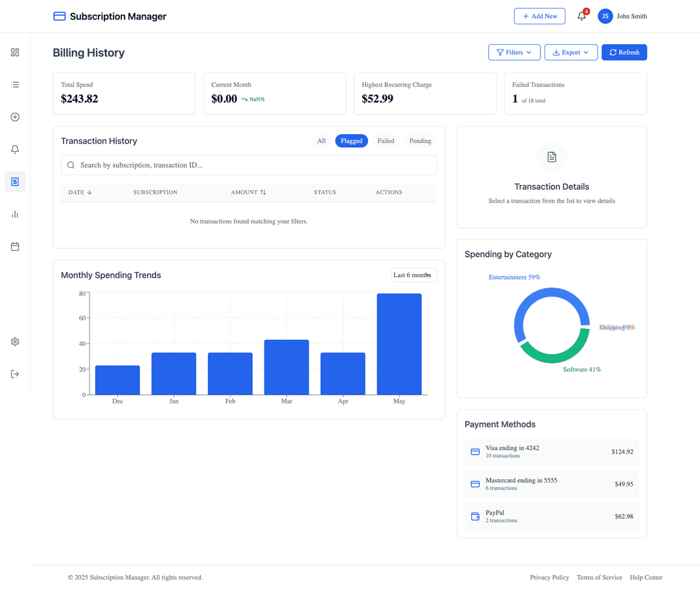Expand the Export dropdown
The width and height of the screenshot is (700, 590).
coord(571,52)
